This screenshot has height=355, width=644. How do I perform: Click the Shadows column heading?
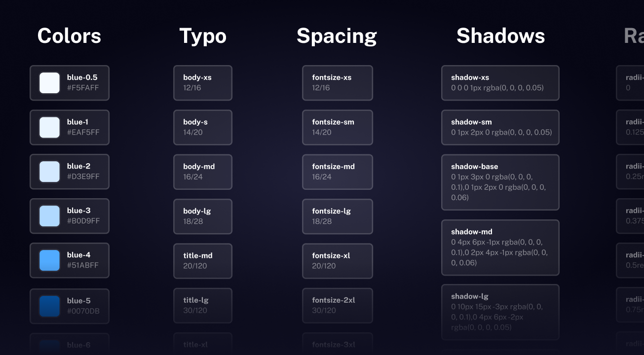tap(500, 36)
